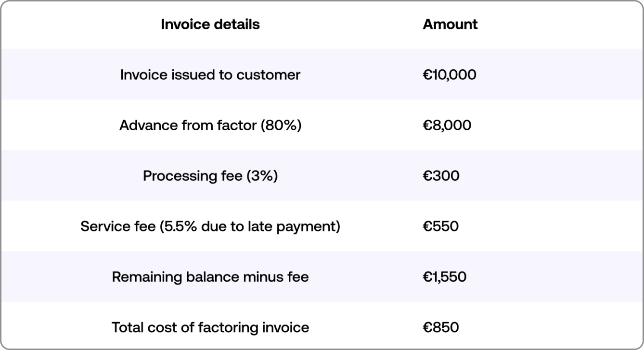Click the "Remaining balance minus fee" label

[x=210, y=277]
